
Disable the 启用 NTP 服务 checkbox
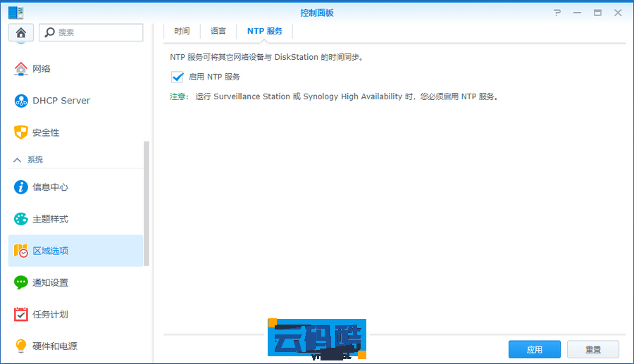coord(177,77)
